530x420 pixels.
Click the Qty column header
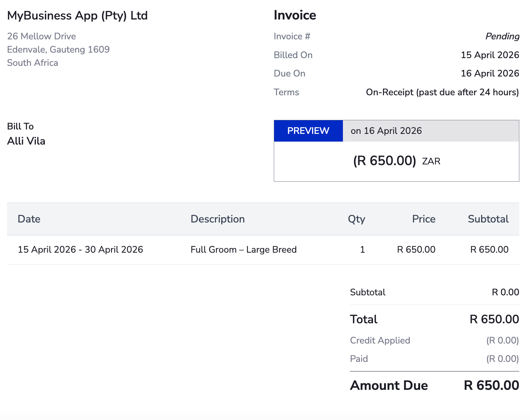click(x=356, y=219)
